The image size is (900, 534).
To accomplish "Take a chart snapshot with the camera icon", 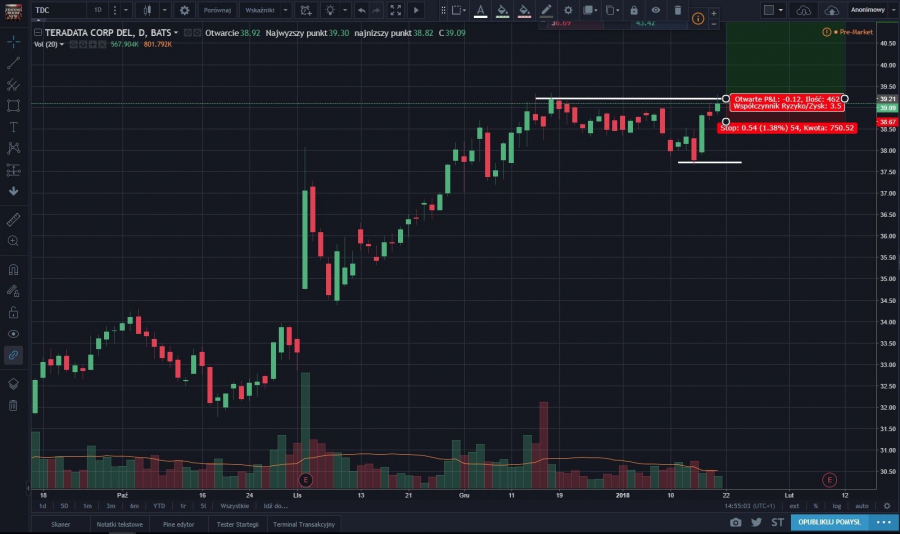I will [x=736, y=522].
